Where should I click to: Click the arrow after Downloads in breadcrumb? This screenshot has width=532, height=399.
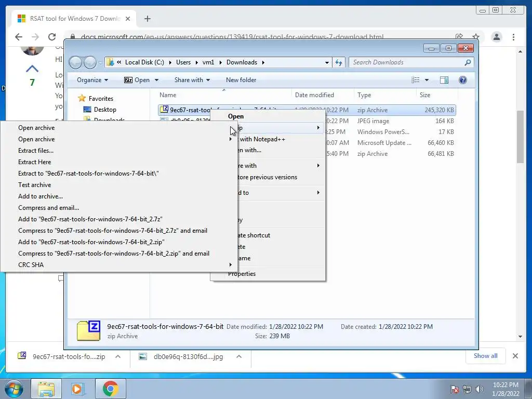click(263, 62)
